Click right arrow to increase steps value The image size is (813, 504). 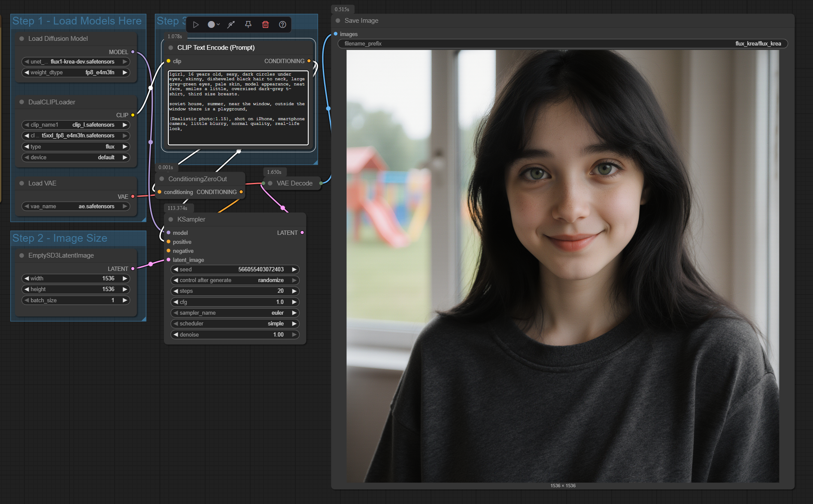coord(294,291)
